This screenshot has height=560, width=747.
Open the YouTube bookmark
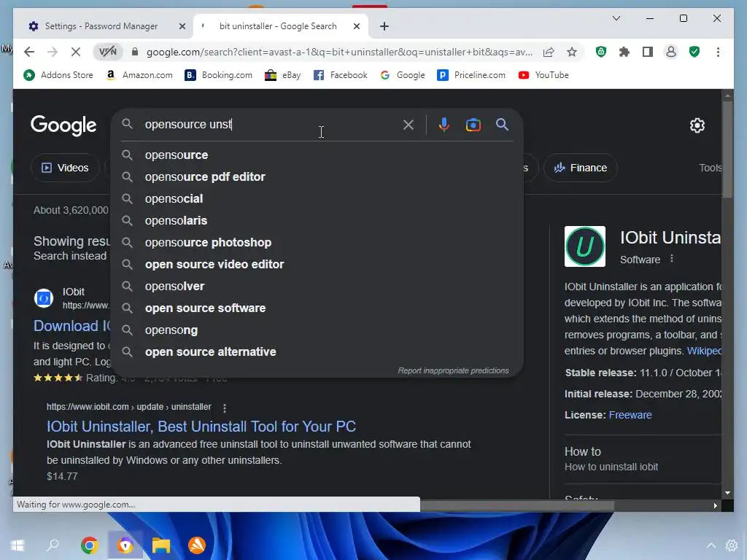(543, 75)
